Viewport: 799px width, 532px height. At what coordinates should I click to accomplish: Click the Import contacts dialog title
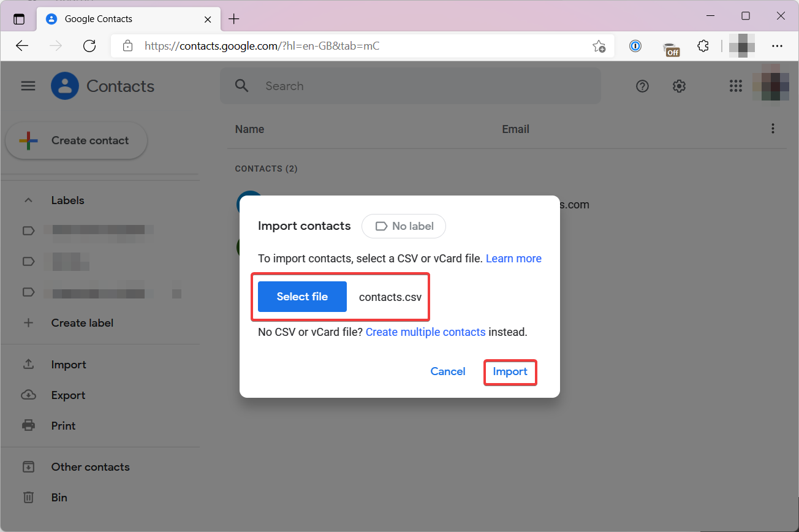[304, 226]
